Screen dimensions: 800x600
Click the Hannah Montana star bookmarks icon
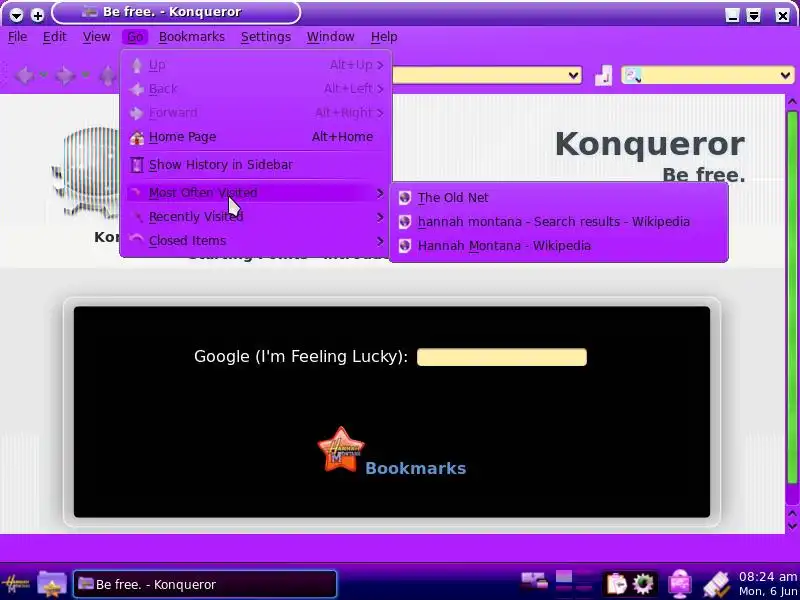[x=340, y=450]
